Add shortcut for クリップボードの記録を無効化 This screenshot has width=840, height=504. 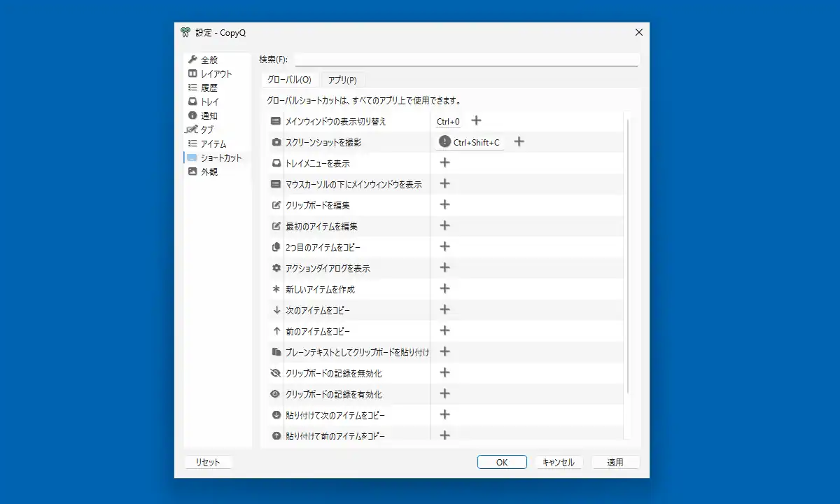[x=444, y=373]
